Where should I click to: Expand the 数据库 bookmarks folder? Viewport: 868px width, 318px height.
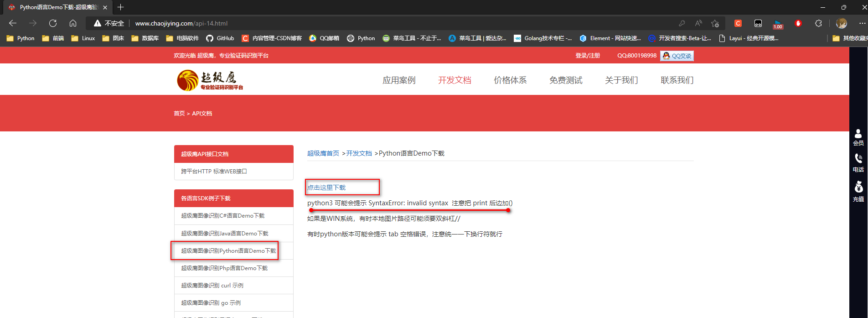point(145,38)
